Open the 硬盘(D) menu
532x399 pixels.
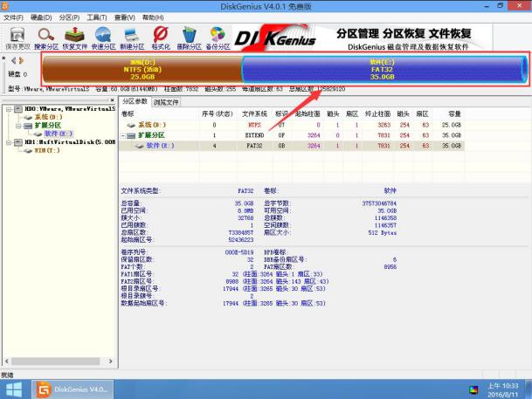(x=41, y=17)
